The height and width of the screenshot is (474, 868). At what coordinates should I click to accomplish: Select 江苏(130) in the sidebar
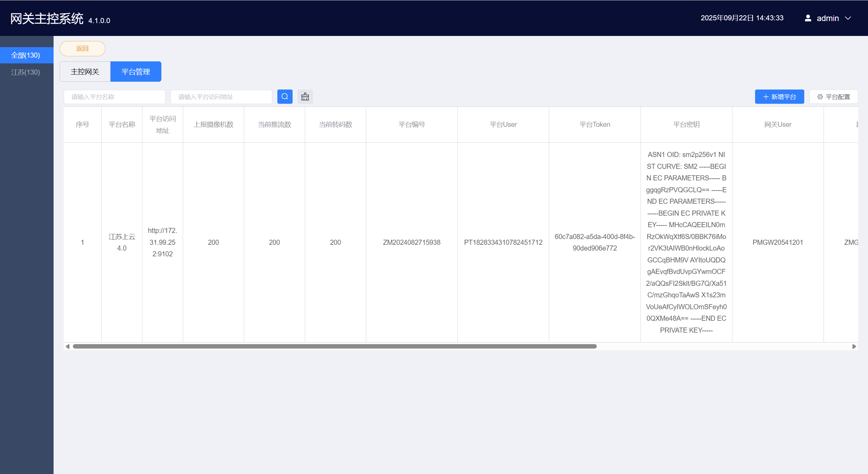coord(27,72)
